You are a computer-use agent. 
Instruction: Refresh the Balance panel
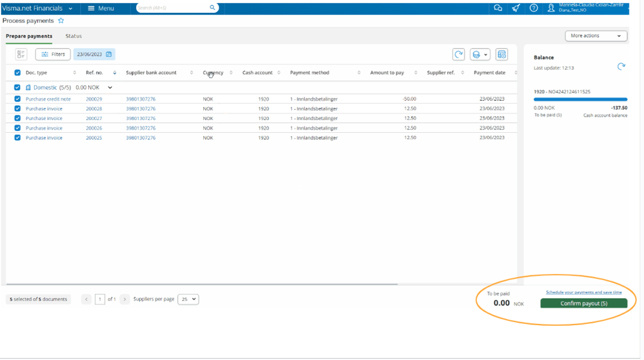[621, 66]
